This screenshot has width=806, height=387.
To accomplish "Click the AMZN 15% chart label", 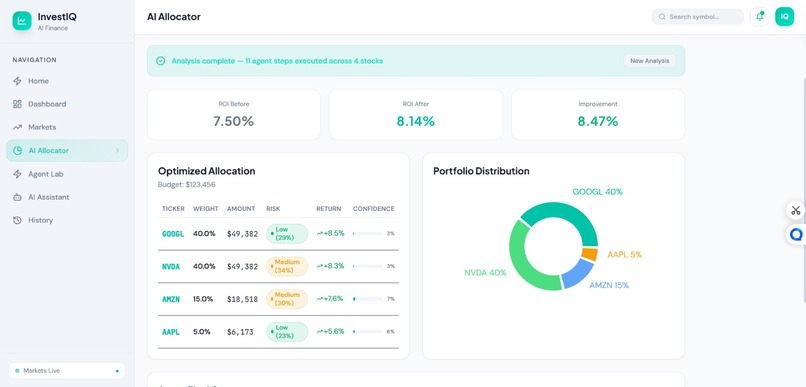I will pos(609,285).
